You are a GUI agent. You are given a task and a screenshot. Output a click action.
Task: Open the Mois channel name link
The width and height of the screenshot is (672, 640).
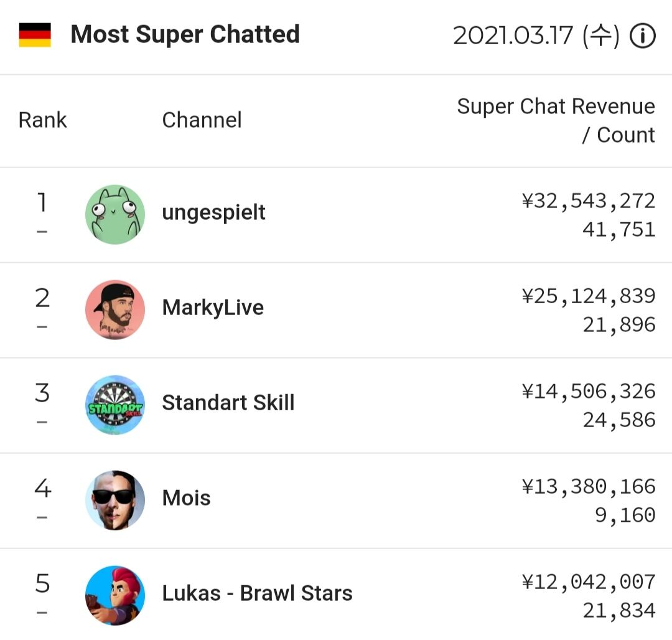(186, 497)
